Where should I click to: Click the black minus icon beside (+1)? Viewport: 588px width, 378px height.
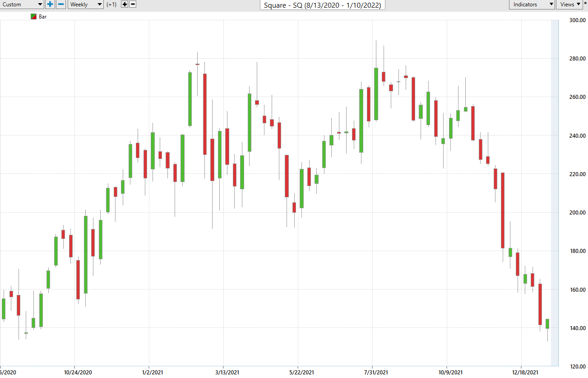pos(133,5)
